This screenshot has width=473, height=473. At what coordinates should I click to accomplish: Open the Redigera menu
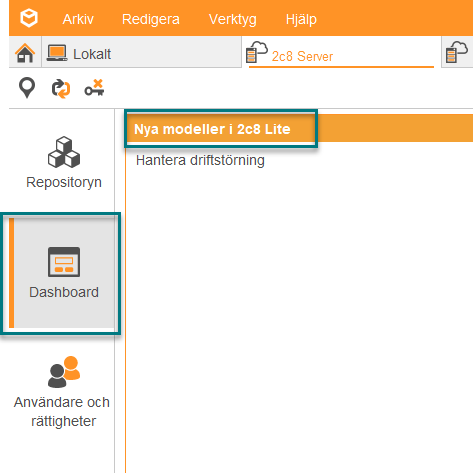(x=151, y=19)
